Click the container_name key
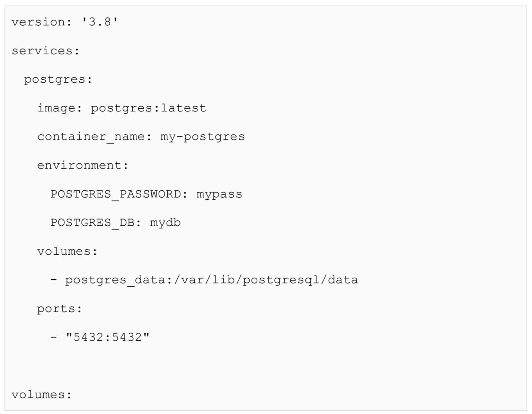532x414 pixels. tap(91, 137)
